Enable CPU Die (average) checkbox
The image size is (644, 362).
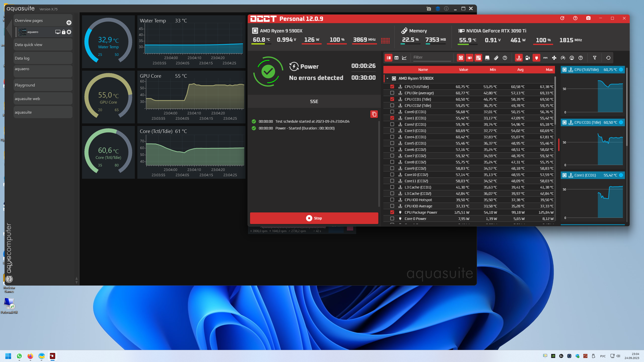click(x=392, y=93)
